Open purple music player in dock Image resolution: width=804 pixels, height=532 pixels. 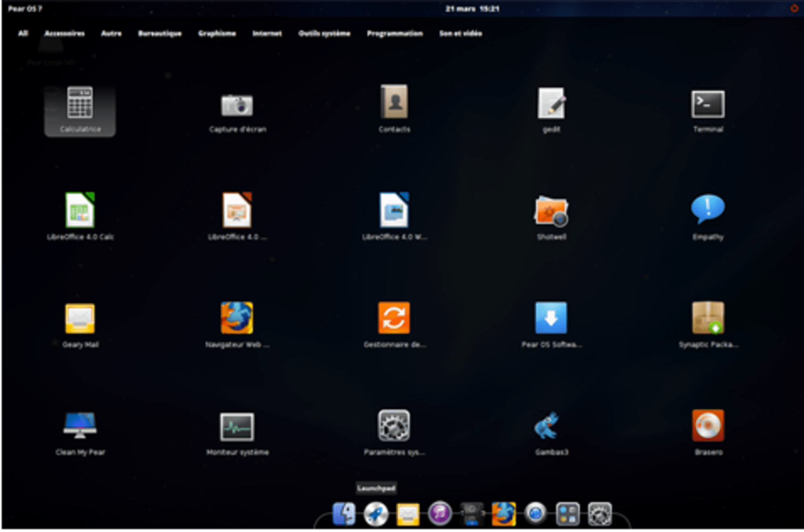[x=440, y=514]
